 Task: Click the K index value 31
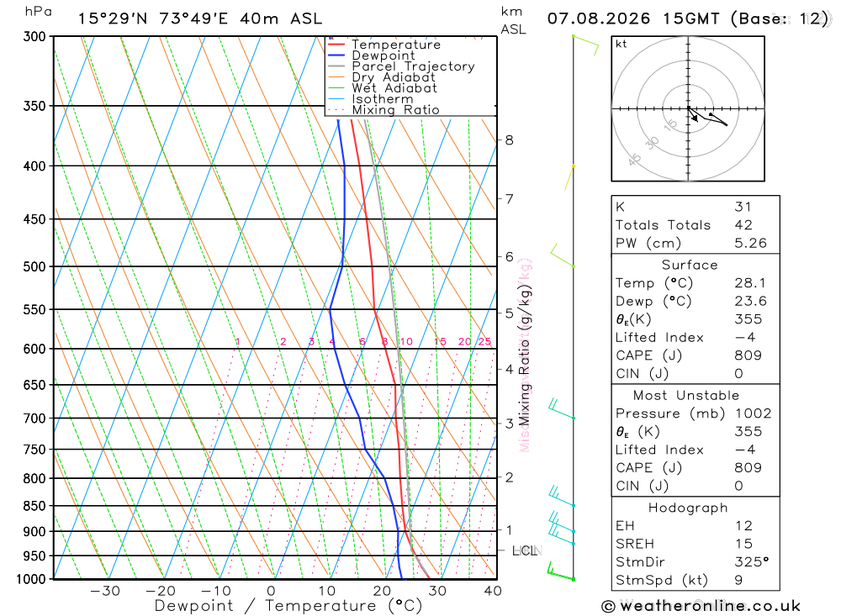click(743, 207)
